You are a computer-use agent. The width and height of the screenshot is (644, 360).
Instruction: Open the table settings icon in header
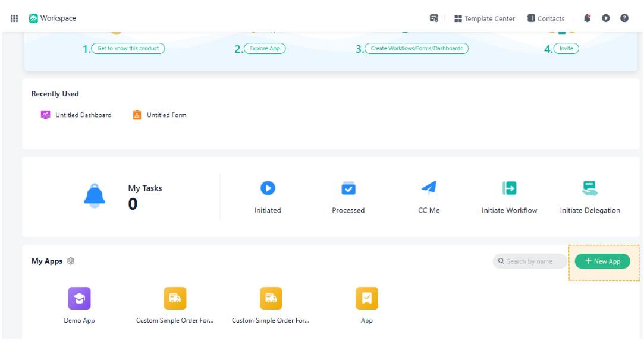433,18
